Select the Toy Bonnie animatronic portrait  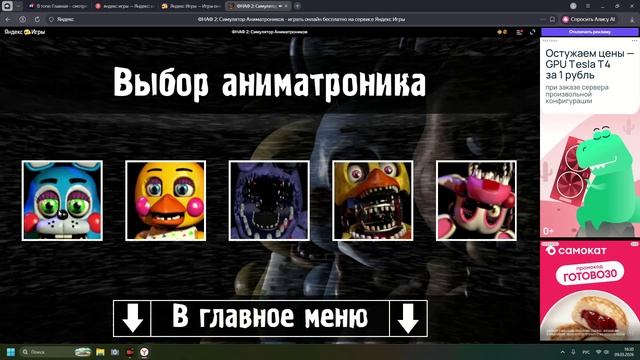tap(62, 200)
